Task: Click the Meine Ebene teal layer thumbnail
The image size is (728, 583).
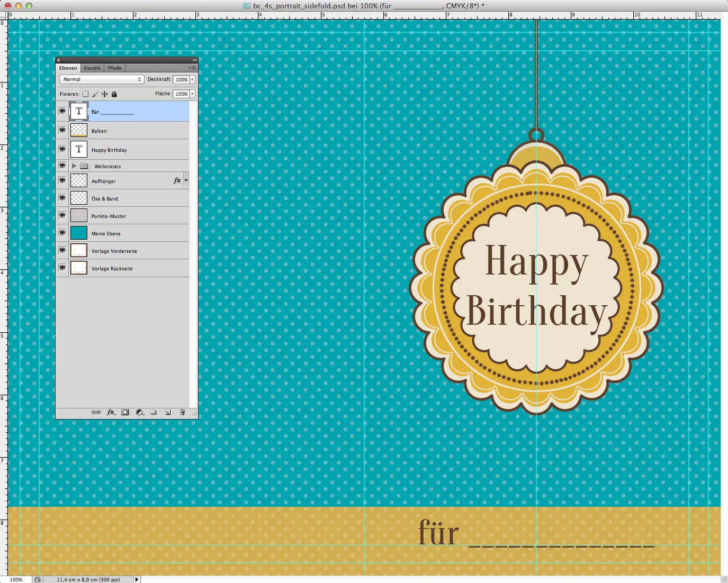Action: pyautogui.click(x=79, y=233)
